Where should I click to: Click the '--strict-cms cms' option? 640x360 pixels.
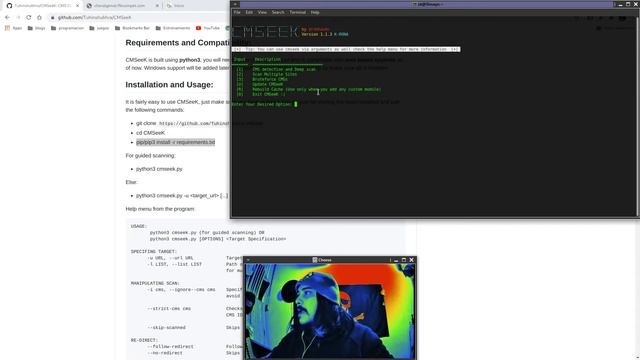(169, 309)
